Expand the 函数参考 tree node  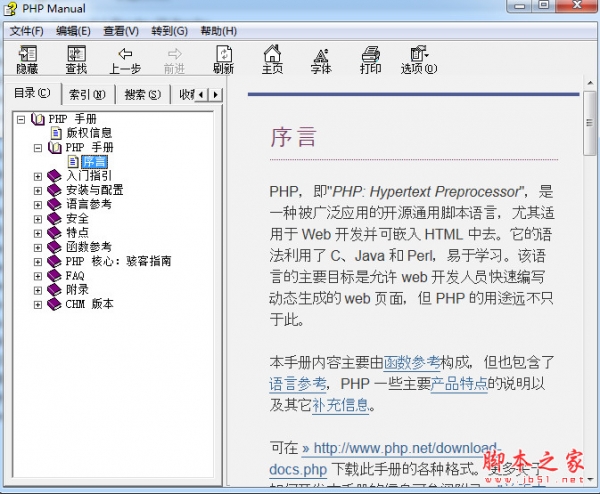coord(38,248)
